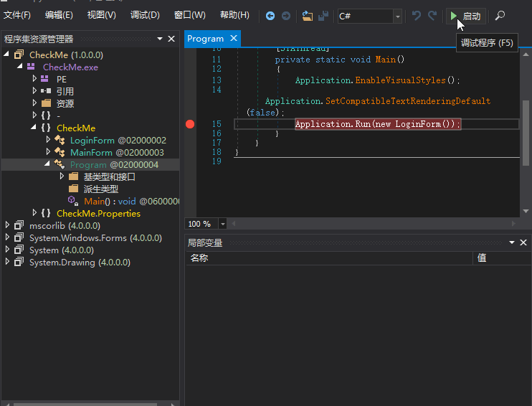The width and height of the screenshot is (532, 406).
Task: Expand the '-' namespace node
Action: coord(34,115)
